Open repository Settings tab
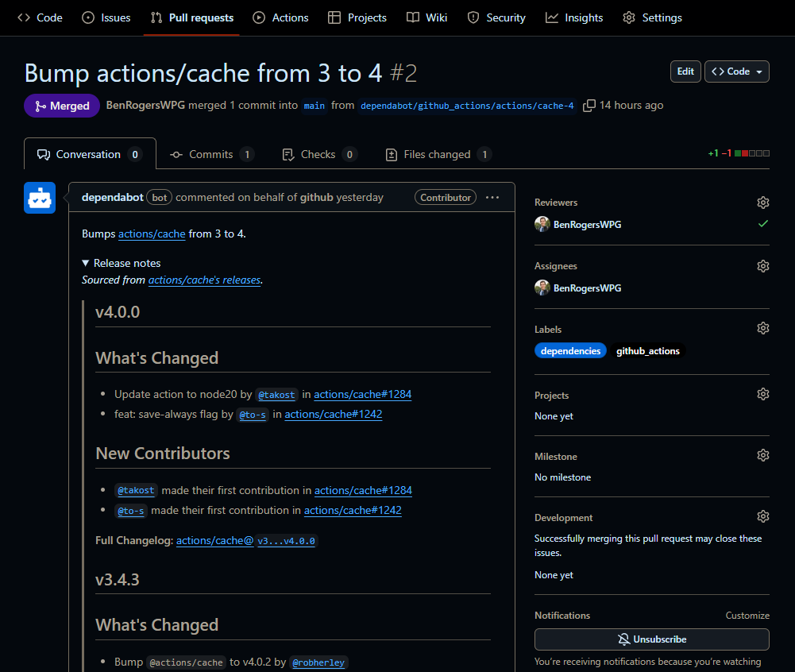795x672 pixels. (652, 17)
